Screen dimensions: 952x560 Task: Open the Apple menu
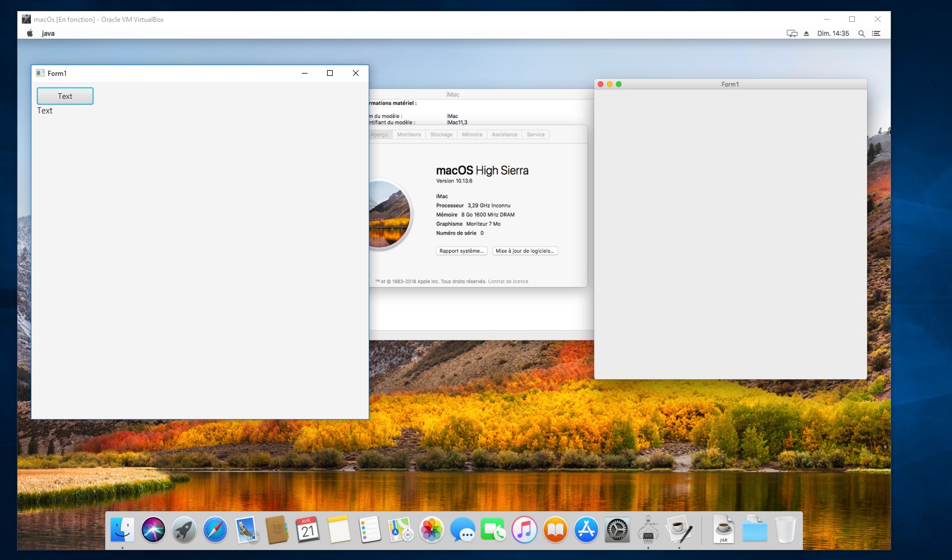tap(30, 33)
